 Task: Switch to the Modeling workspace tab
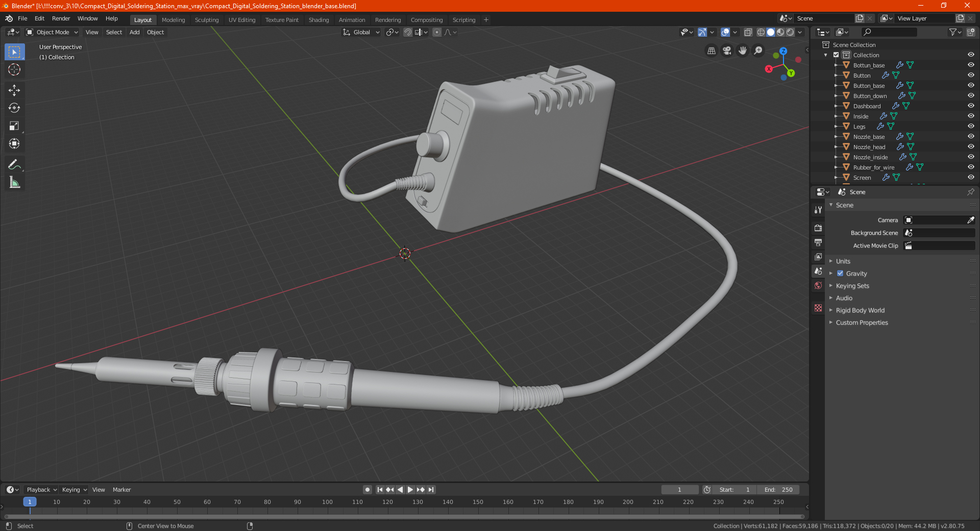point(173,20)
